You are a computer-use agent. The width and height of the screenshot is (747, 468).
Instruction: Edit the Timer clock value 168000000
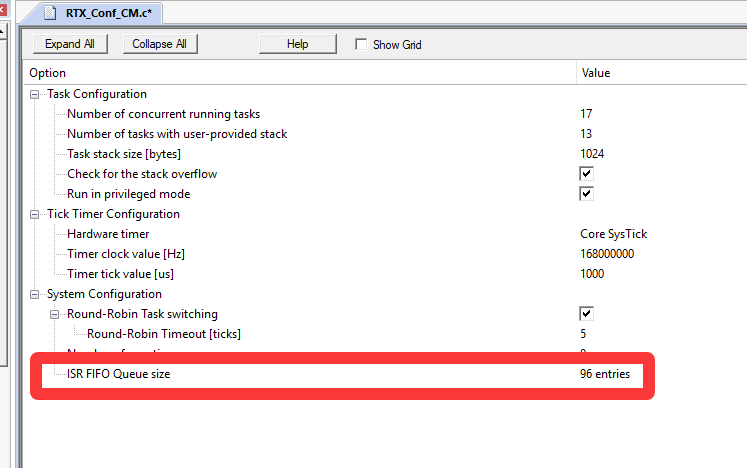(607, 254)
